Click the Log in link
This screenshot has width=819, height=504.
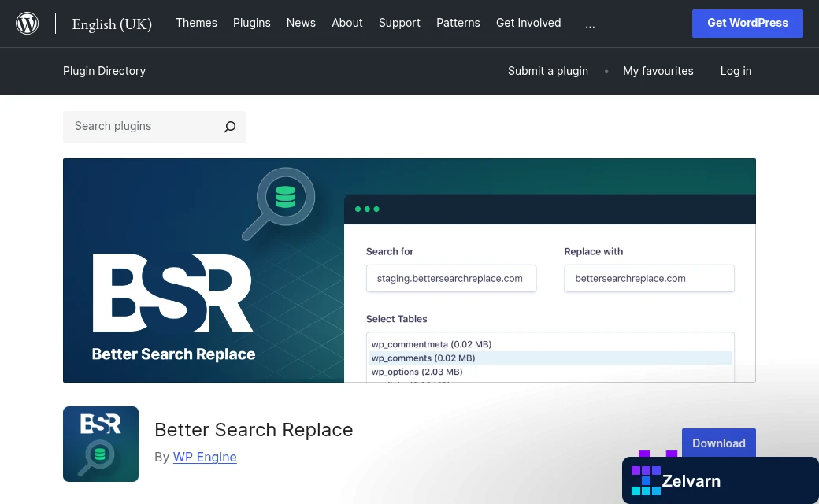[736, 71]
